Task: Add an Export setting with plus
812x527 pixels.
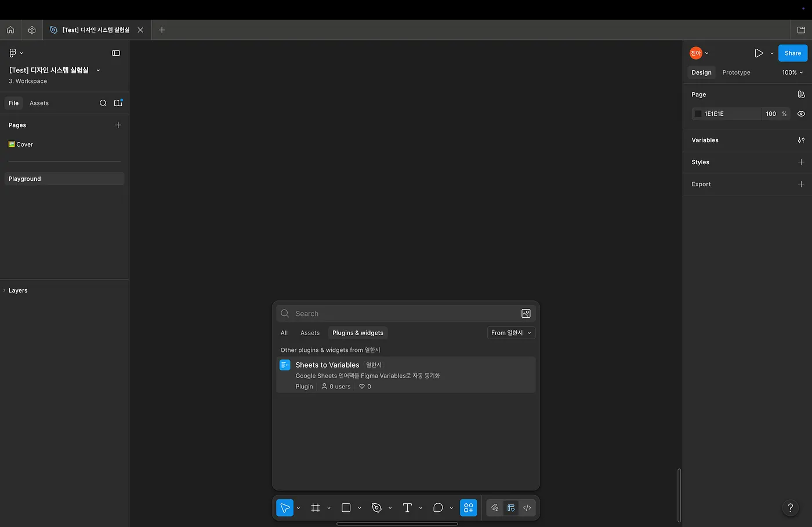Action: tap(801, 184)
